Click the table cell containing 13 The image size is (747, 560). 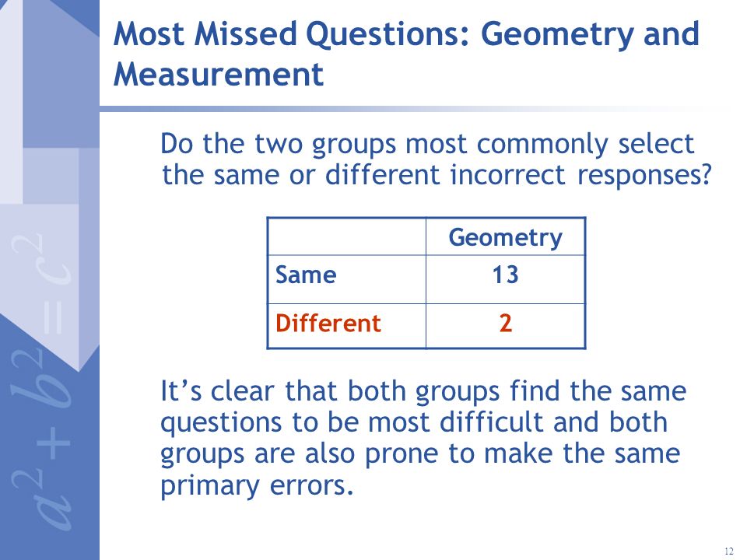(x=506, y=279)
